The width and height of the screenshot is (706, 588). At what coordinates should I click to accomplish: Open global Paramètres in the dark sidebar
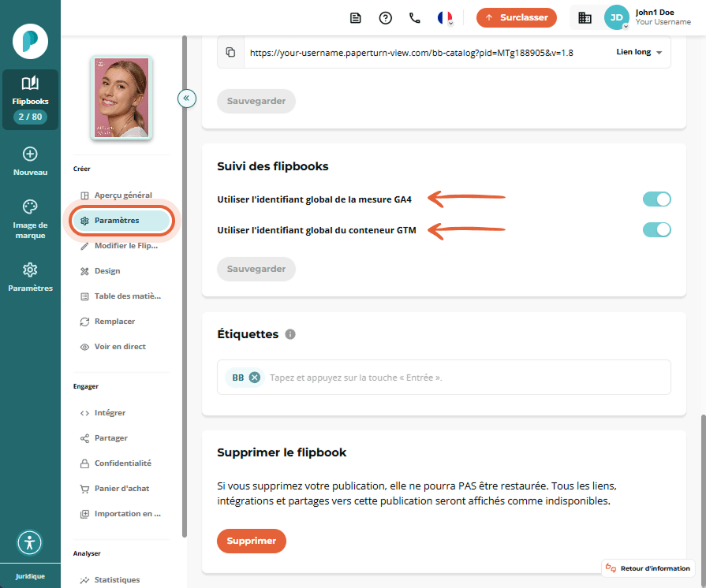click(x=30, y=277)
